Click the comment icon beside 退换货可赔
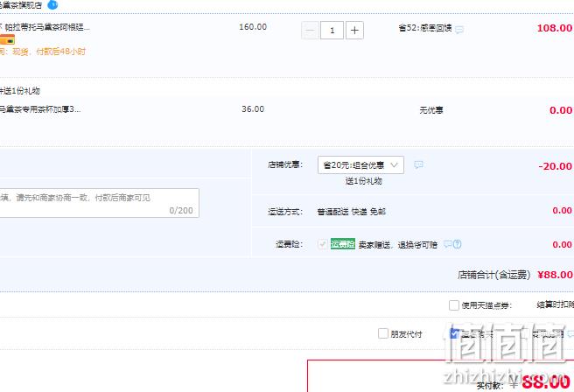The width and height of the screenshot is (574, 392). pyautogui.click(x=448, y=244)
